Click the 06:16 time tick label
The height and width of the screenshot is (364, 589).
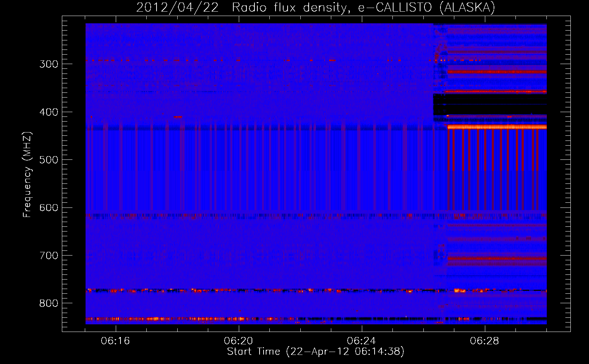(115, 341)
